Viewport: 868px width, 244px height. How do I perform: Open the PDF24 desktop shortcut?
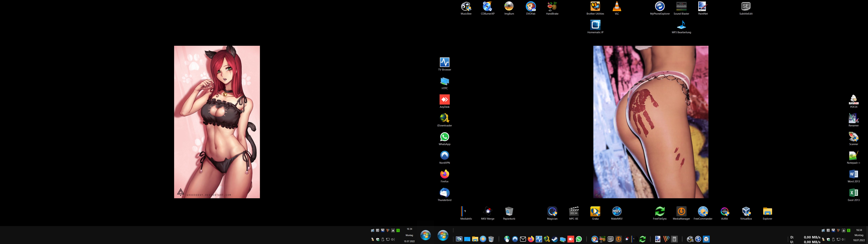tap(854, 101)
